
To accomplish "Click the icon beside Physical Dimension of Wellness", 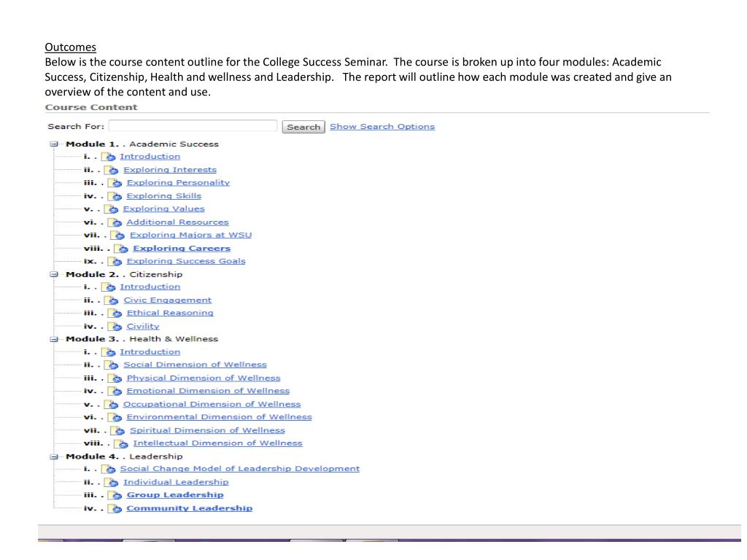I will point(115,378).
